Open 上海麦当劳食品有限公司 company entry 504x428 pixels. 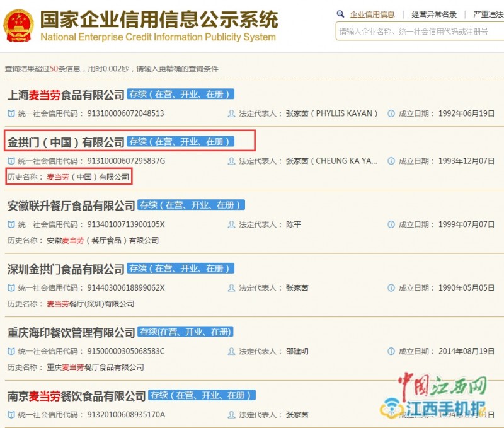(66, 95)
